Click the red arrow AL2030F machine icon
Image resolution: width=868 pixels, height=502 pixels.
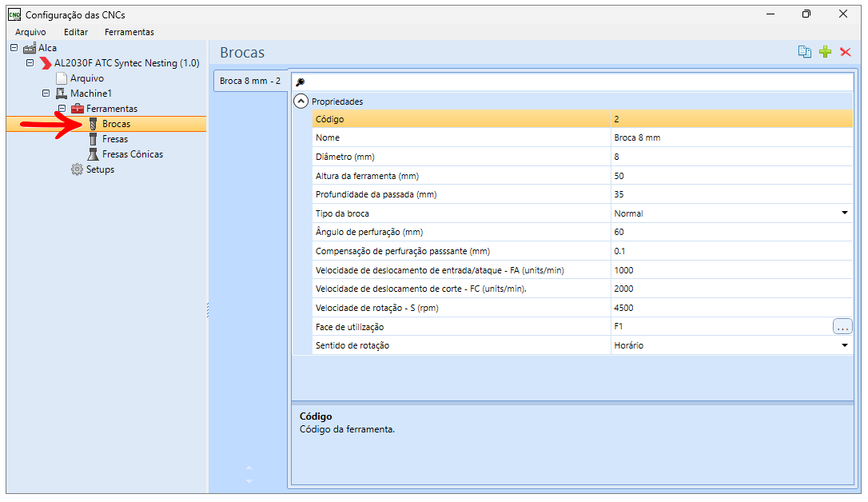pos(46,63)
